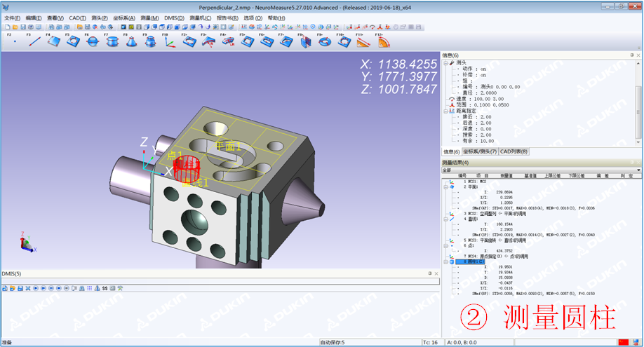Select the F8 cone measurement tool
644x347 pixels.
131,42
